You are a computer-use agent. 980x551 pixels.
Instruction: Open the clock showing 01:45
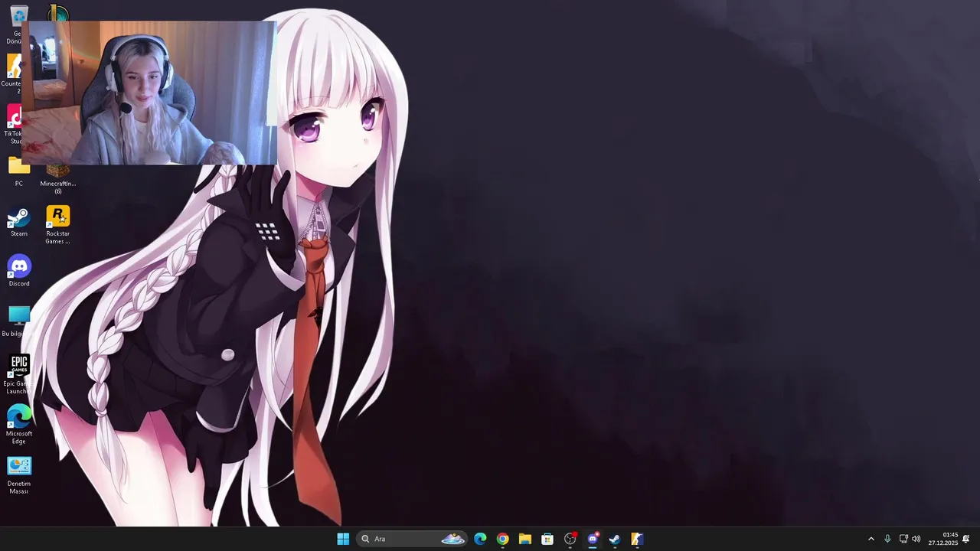click(943, 539)
